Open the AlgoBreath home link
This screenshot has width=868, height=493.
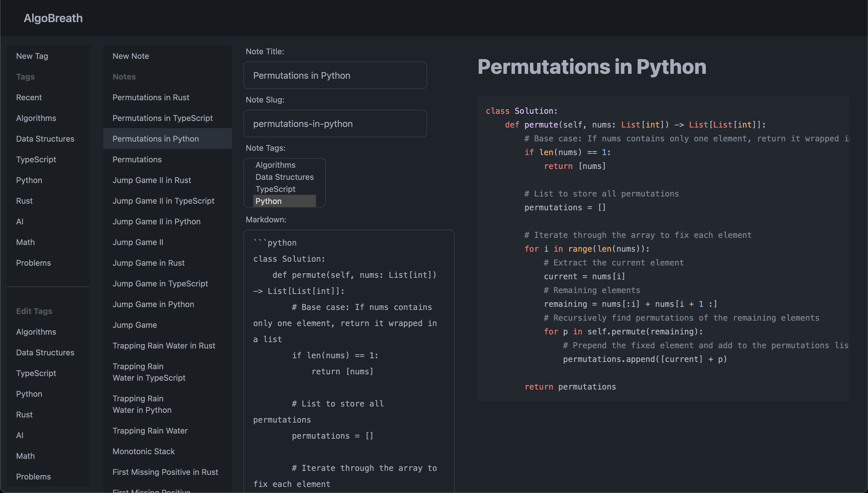tap(53, 18)
